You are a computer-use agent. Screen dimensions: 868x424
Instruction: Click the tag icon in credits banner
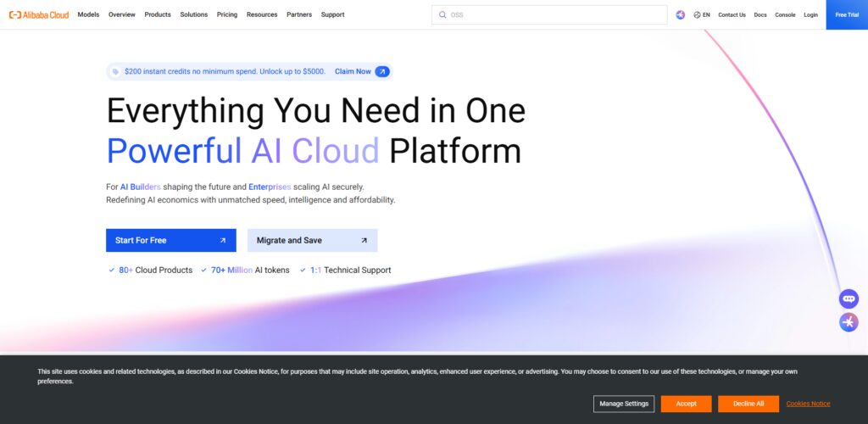click(115, 71)
